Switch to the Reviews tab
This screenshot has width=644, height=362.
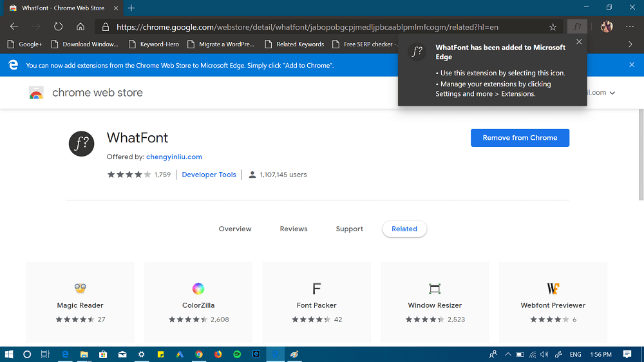294,229
